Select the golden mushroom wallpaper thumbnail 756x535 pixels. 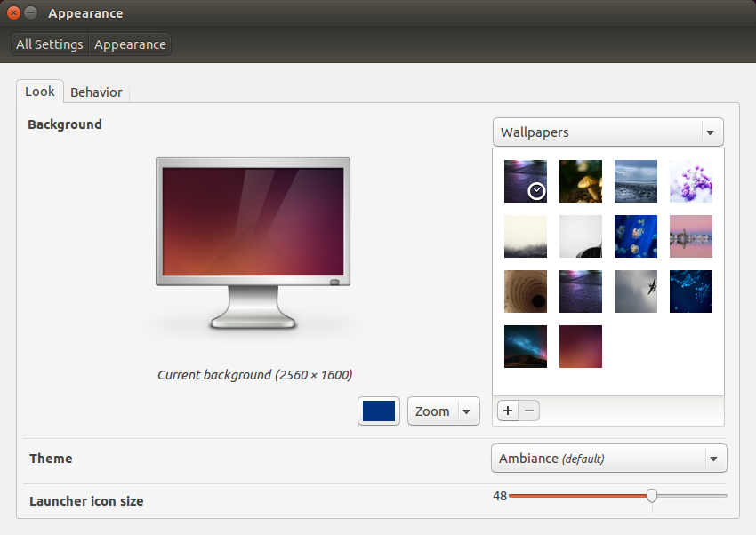(581, 181)
